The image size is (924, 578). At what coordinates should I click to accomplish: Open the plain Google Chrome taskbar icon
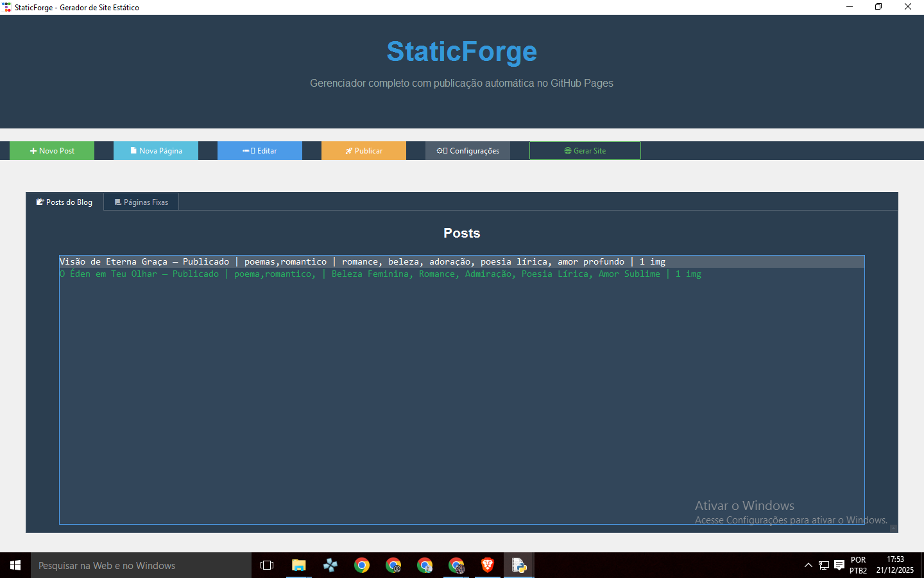(x=362, y=565)
